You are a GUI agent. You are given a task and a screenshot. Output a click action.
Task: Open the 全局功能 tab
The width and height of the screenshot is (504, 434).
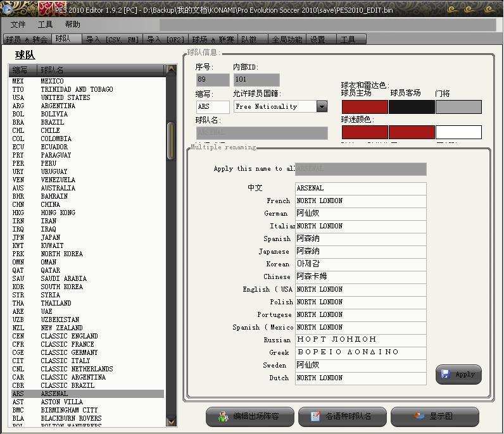(287, 39)
